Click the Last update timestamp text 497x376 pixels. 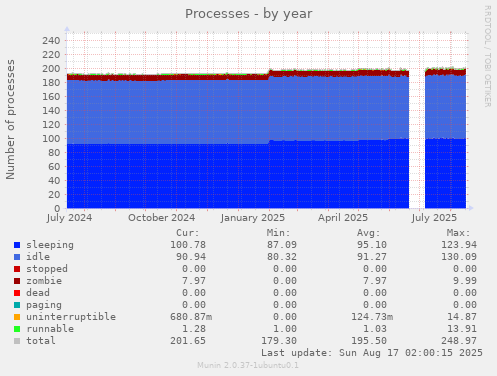point(372,353)
